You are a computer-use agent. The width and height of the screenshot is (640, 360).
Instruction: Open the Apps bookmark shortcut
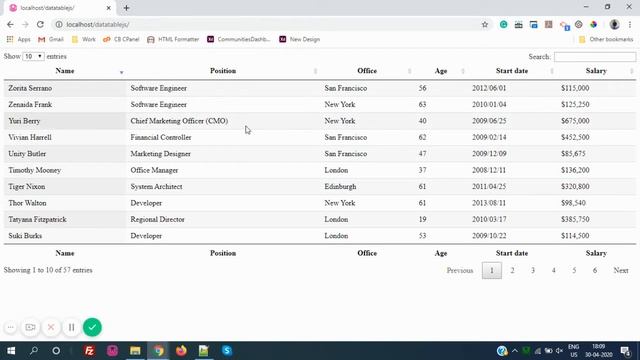pyautogui.click(x=18, y=39)
